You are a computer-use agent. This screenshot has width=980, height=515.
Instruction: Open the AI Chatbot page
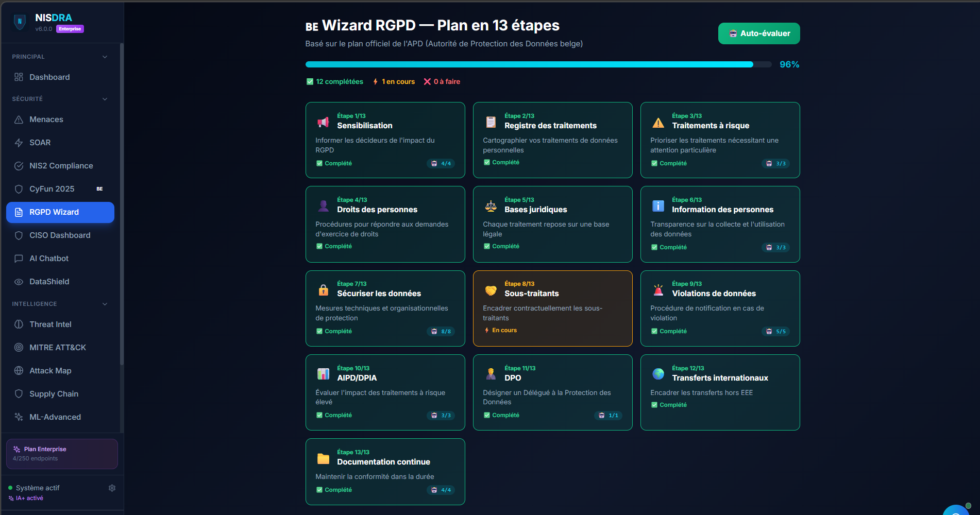[x=60, y=259]
